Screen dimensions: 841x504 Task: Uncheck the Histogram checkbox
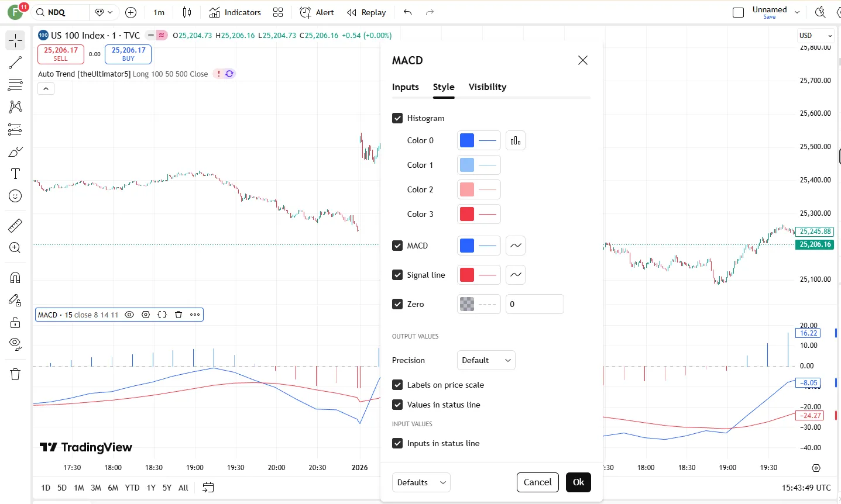pos(397,118)
